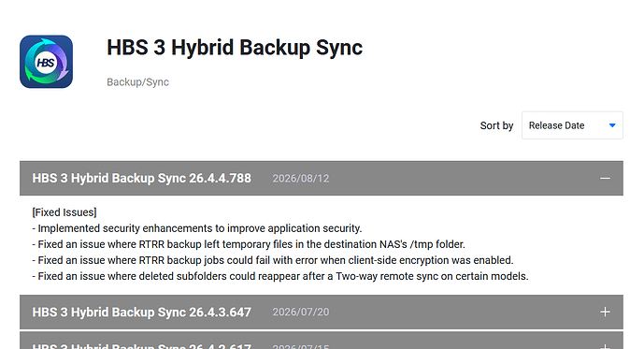
Task: Click the [Fixed Issues] heading
Action: coord(64,212)
